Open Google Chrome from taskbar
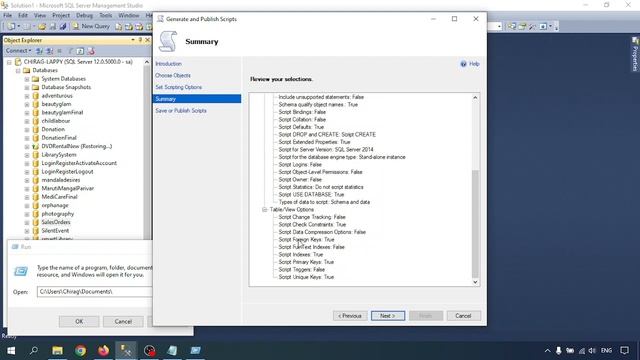The width and height of the screenshot is (640, 360). pyautogui.click(x=80, y=350)
